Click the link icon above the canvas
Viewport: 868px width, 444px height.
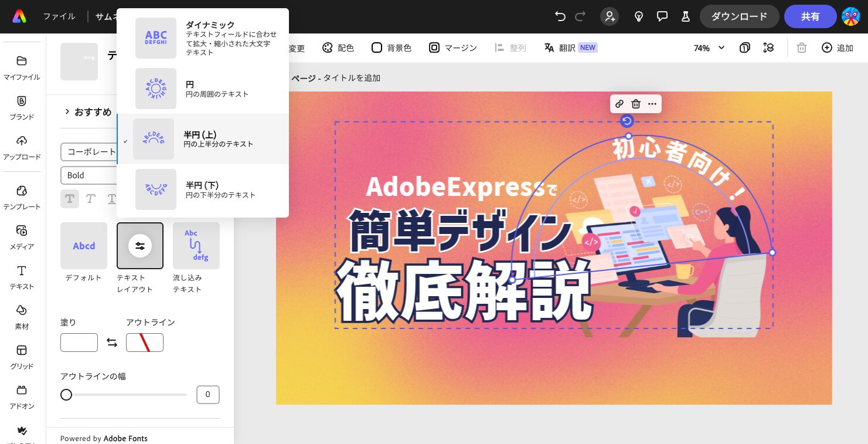[x=619, y=104]
